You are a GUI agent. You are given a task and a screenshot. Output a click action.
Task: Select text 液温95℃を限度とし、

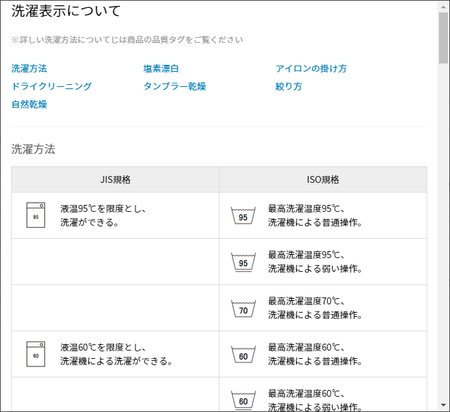pyautogui.click(x=103, y=209)
